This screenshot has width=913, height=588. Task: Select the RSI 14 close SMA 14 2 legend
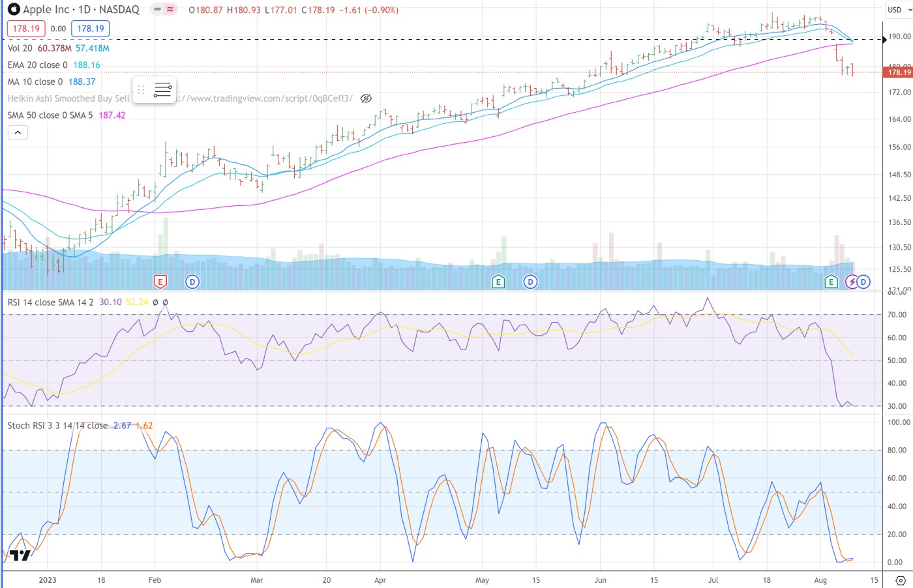click(50, 302)
